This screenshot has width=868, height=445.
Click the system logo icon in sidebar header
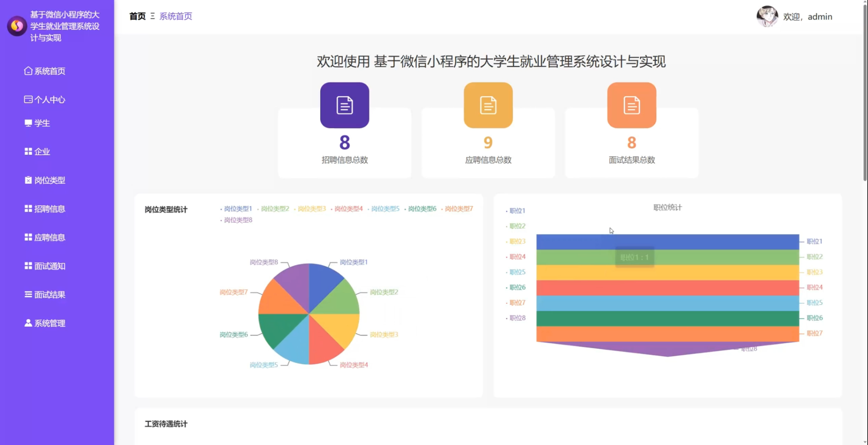click(17, 26)
